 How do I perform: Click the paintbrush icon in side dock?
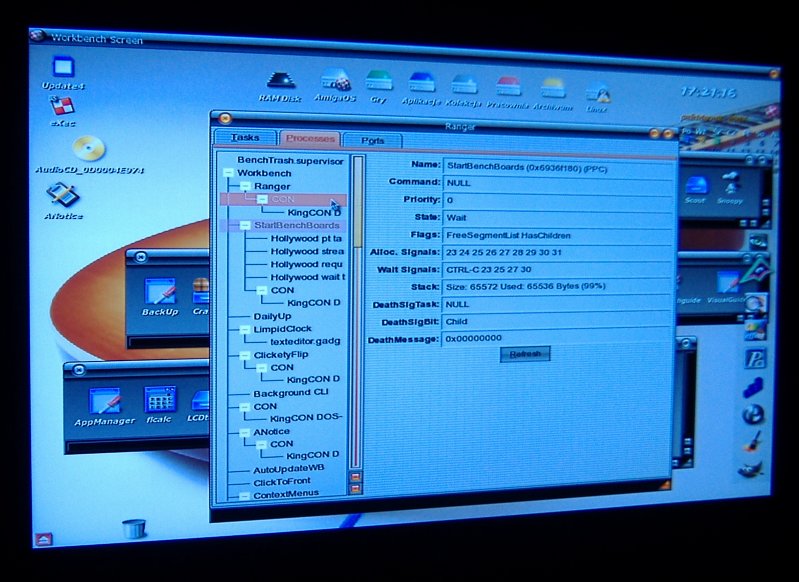(x=753, y=441)
